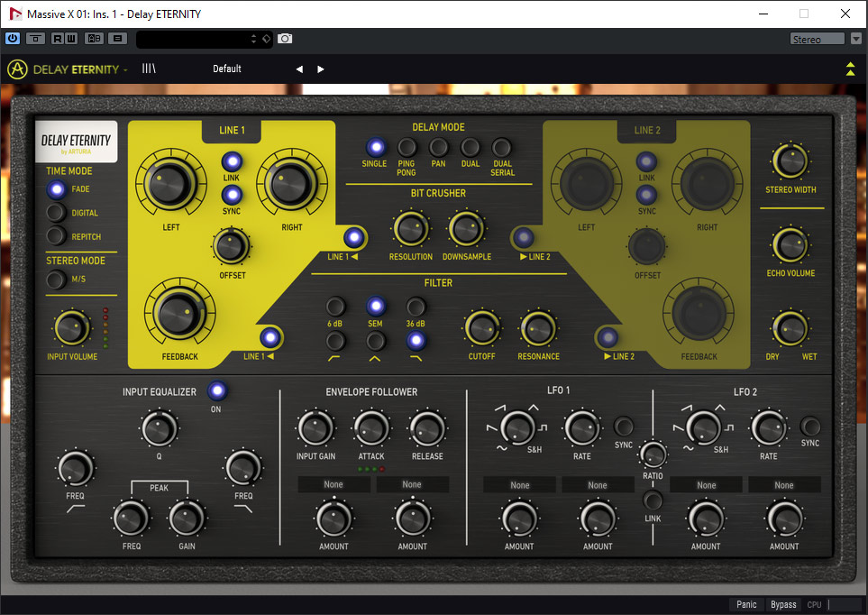Open the preset browser library icon
Image resolution: width=868 pixels, height=615 pixels.
click(x=149, y=69)
